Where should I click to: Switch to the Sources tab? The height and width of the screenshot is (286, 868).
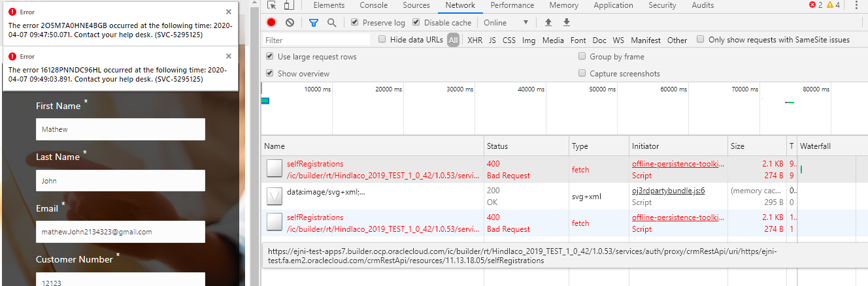pyautogui.click(x=416, y=5)
